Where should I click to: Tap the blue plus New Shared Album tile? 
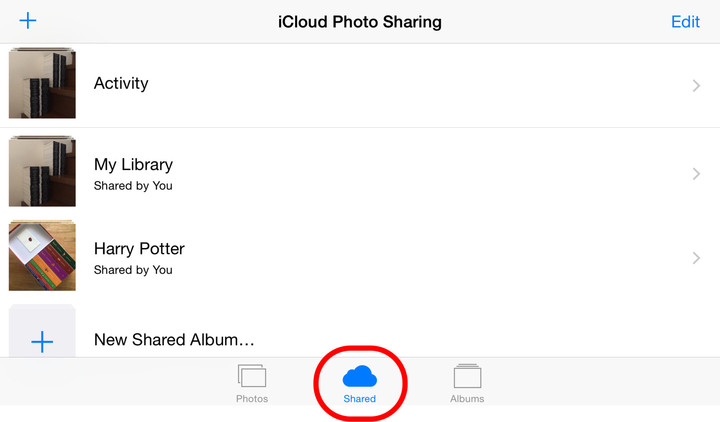point(42,331)
